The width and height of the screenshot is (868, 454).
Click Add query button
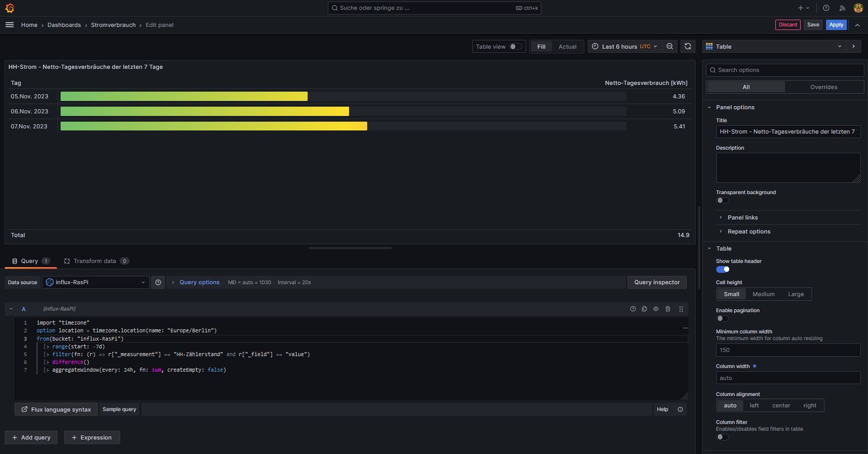(31, 437)
